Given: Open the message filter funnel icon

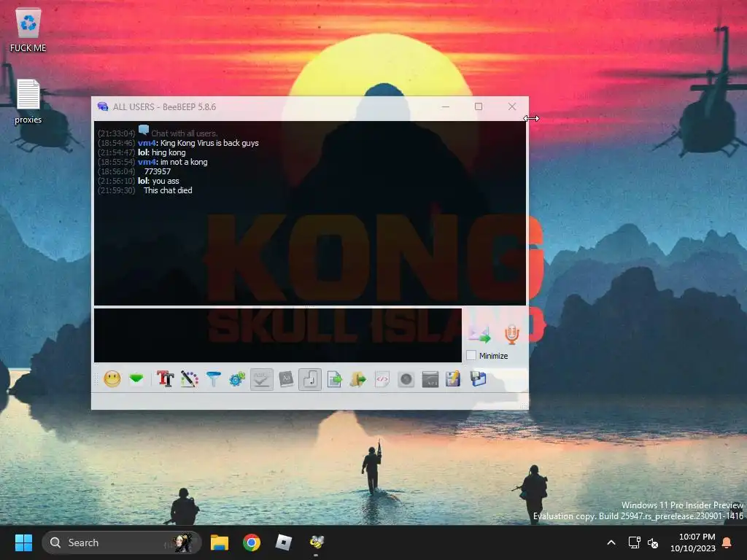Looking at the screenshot, I should tap(214, 379).
